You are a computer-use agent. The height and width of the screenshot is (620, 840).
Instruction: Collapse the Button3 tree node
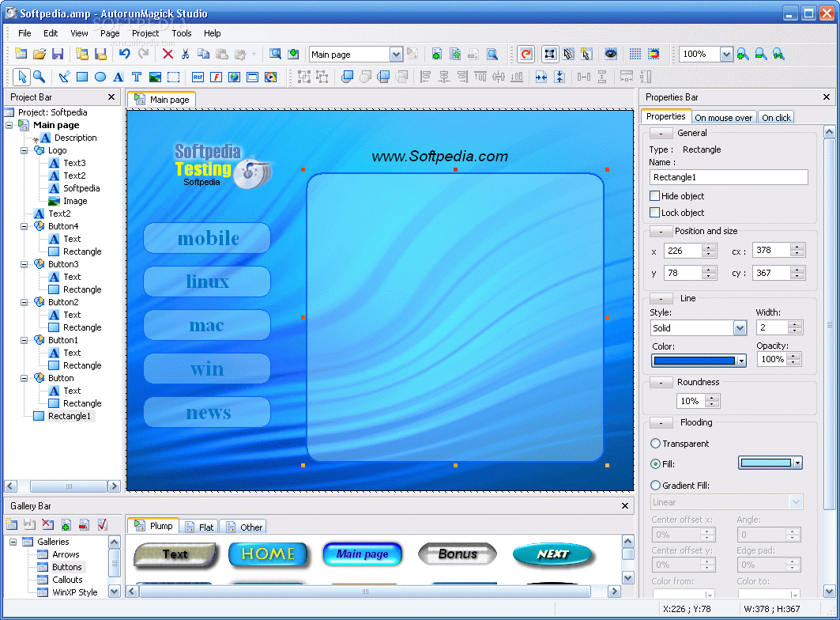point(24,264)
